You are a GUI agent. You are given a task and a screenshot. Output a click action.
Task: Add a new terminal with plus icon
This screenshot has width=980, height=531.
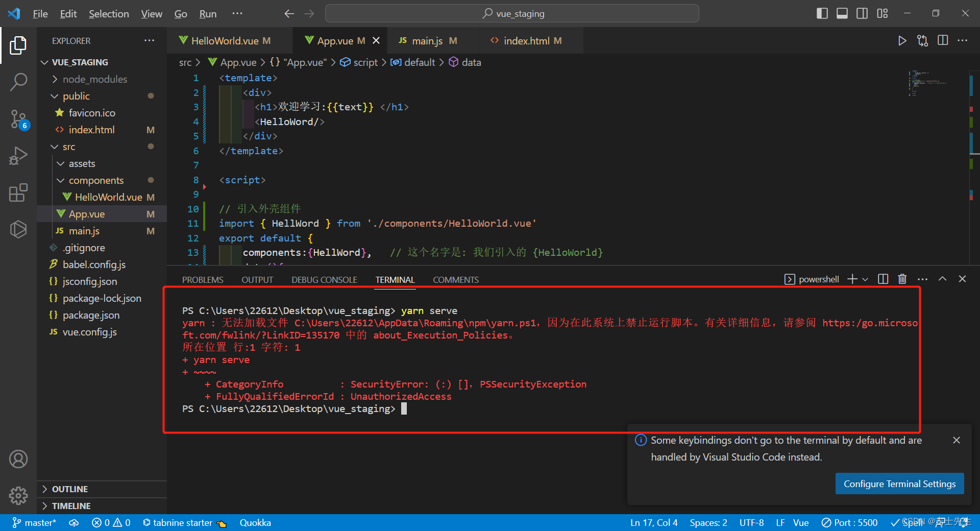(852, 279)
